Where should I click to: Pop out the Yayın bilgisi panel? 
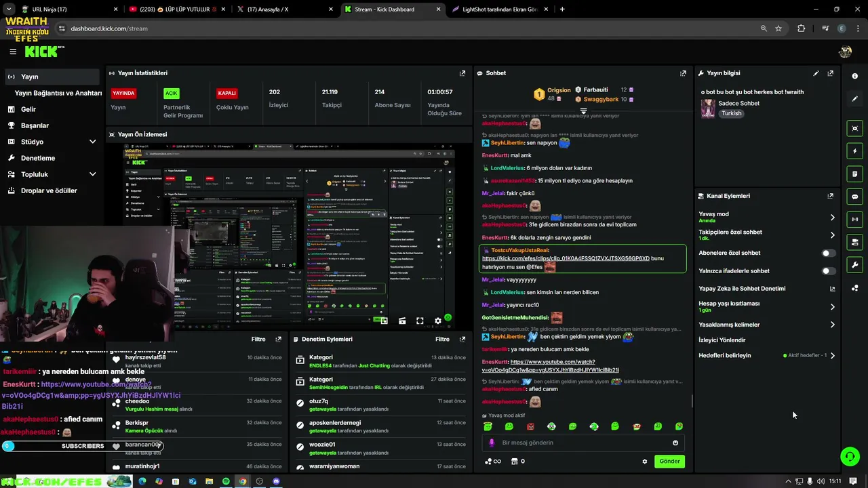tap(830, 73)
